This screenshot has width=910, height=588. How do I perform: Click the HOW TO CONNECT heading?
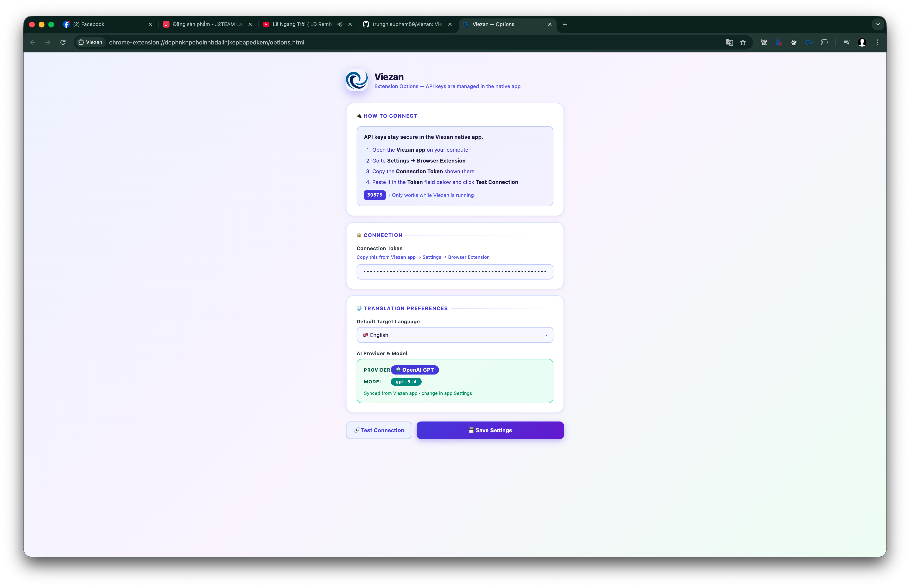(x=390, y=116)
